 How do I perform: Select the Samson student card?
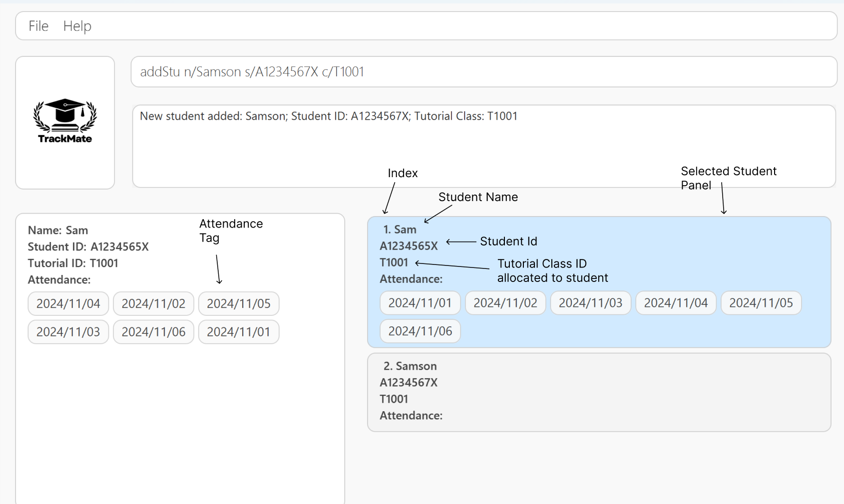point(599,392)
